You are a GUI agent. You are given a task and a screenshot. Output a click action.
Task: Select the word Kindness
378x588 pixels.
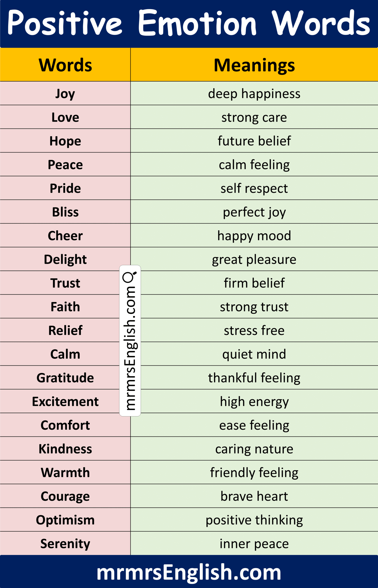tap(65, 449)
